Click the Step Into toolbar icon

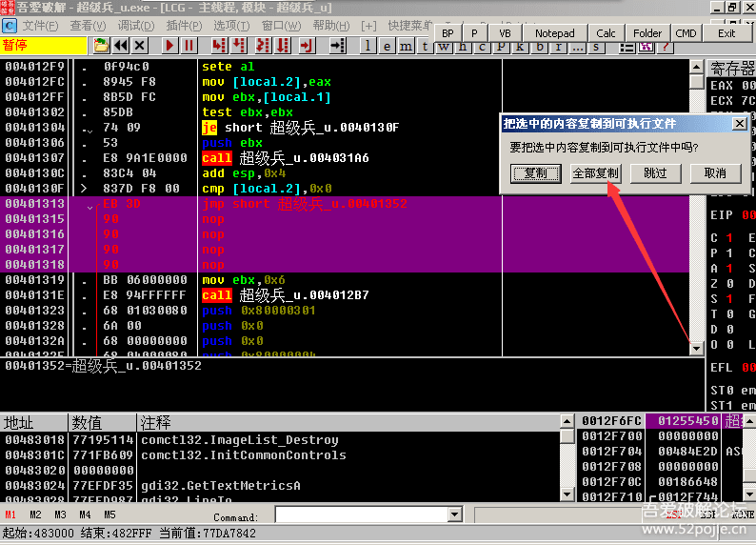[218, 46]
